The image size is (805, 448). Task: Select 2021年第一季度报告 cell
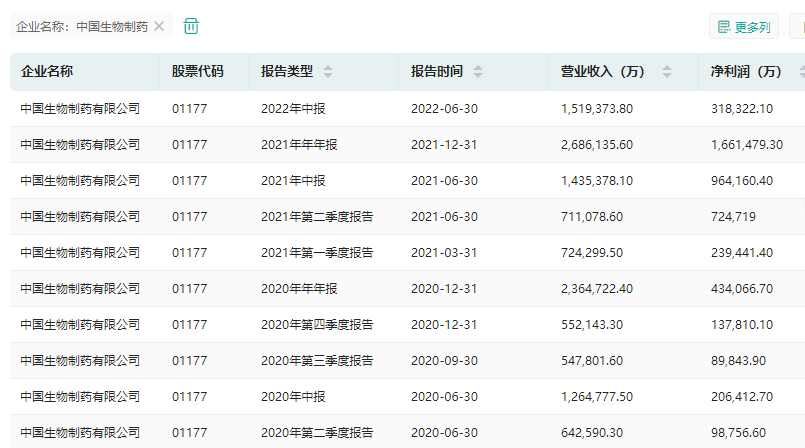pos(317,252)
